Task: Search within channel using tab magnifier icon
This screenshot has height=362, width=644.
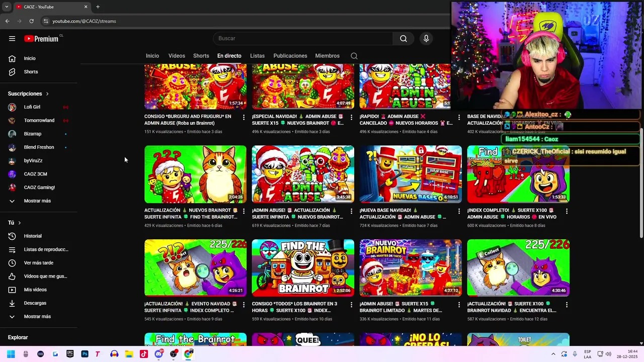Action: pos(354,56)
